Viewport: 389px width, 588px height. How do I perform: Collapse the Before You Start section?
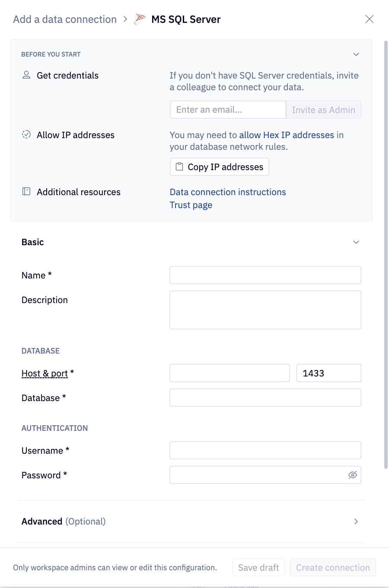pyautogui.click(x=356, y=54)
